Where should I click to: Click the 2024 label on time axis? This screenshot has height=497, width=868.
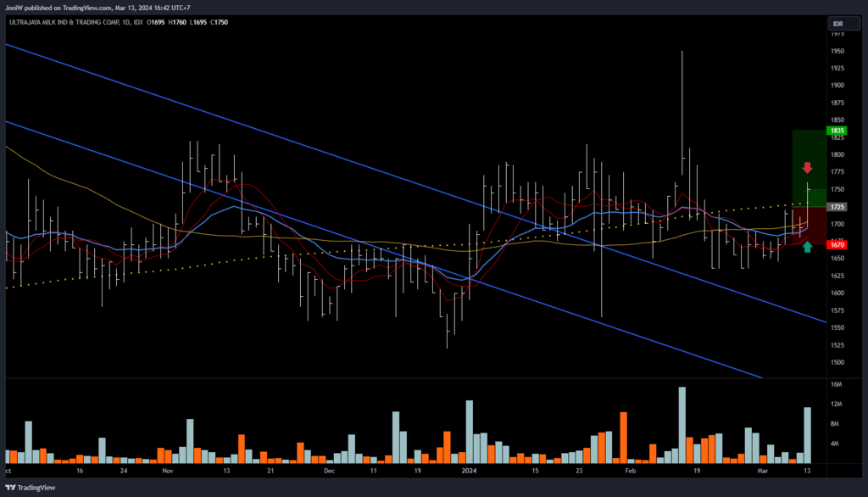click(469, 469)
